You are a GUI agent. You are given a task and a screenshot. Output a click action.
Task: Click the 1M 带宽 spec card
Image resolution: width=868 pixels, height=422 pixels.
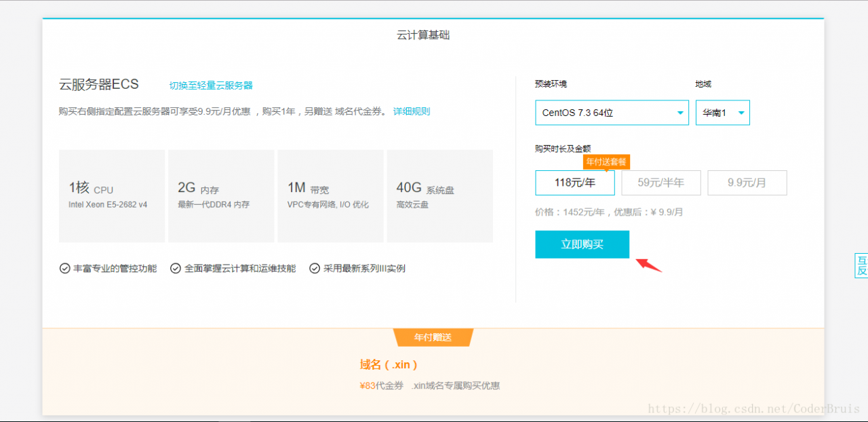point(330,196)
